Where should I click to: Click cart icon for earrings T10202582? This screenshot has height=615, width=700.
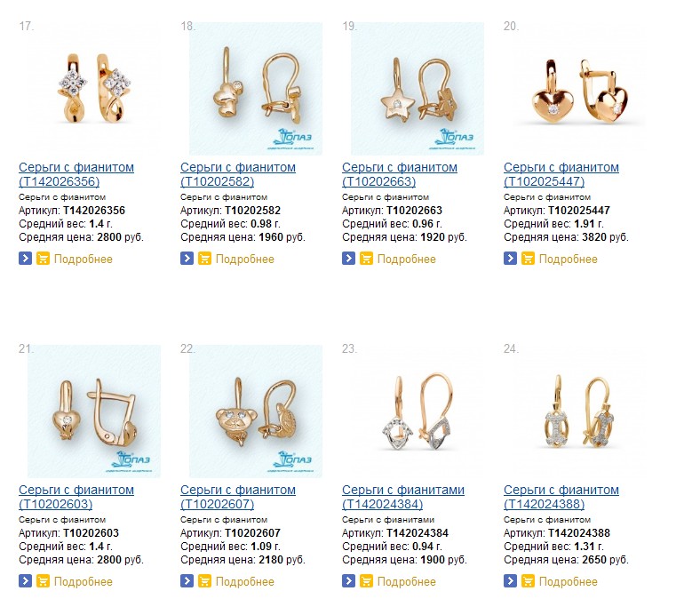click(204, 258)
